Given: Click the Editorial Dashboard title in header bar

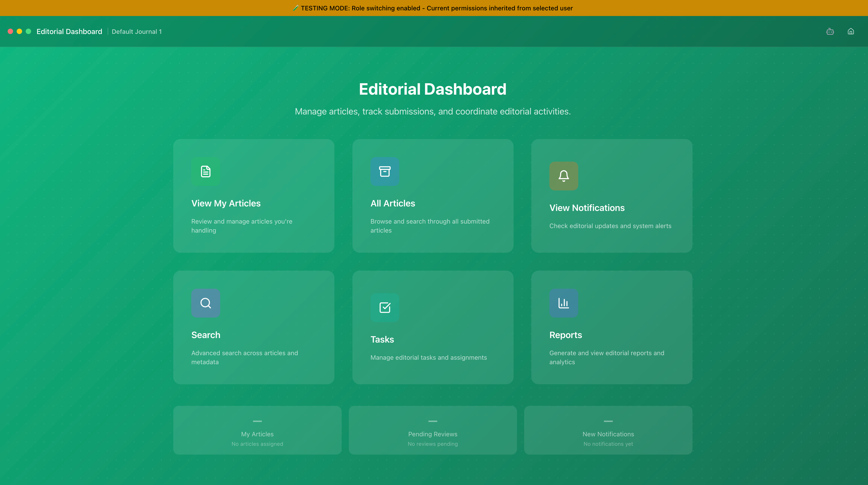Looking at the screenshot, I should pyautogui.click(x=69, y=31).
